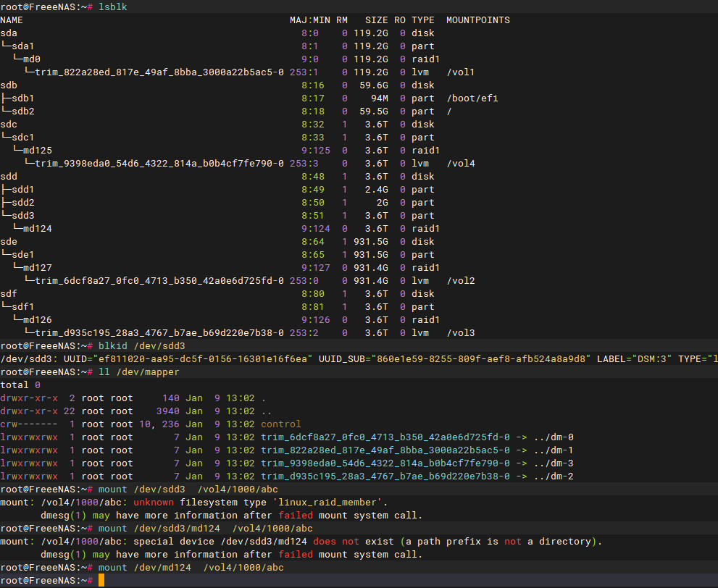Click the 'lsblk' command text
Image resolution: width=718 pixels, height=588 pixels.
tap(112, 7)
